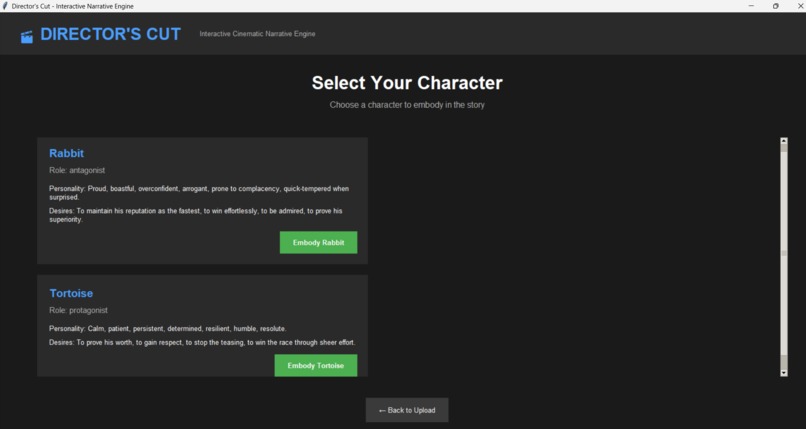Viewport: 806px width, 429px height.
Task: Click the Embody Rabbit button
Action: click(318, 243)
